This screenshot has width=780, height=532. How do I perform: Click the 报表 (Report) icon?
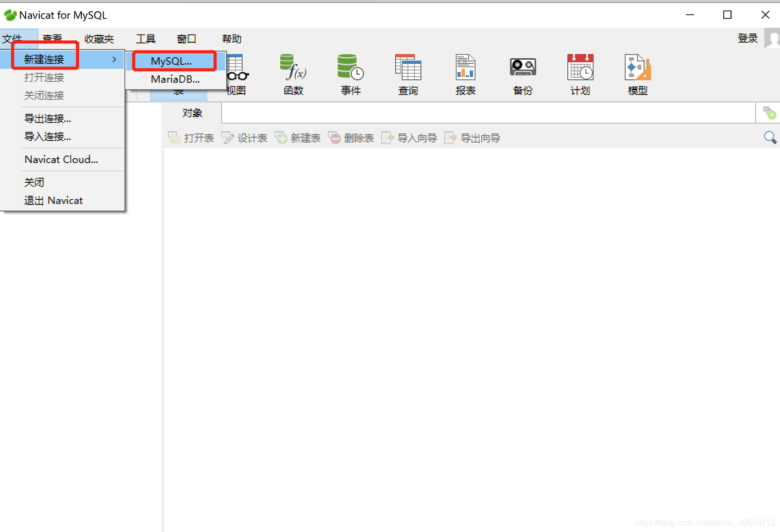[465, 74]
